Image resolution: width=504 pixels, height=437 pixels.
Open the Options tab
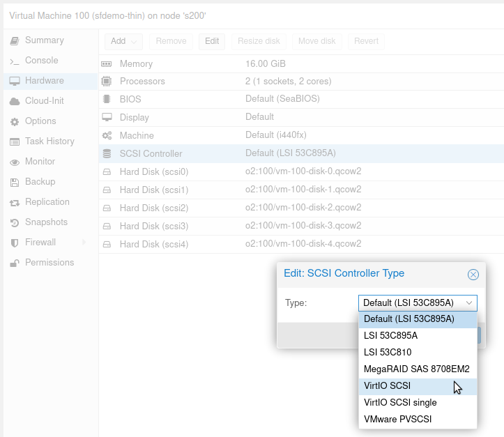coord(50,121)
